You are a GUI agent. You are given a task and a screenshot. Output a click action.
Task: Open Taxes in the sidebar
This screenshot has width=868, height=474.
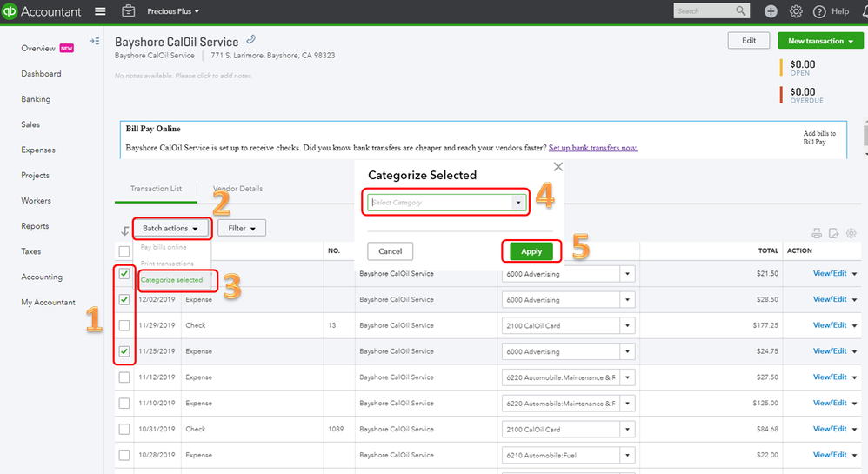coord(31,251)
